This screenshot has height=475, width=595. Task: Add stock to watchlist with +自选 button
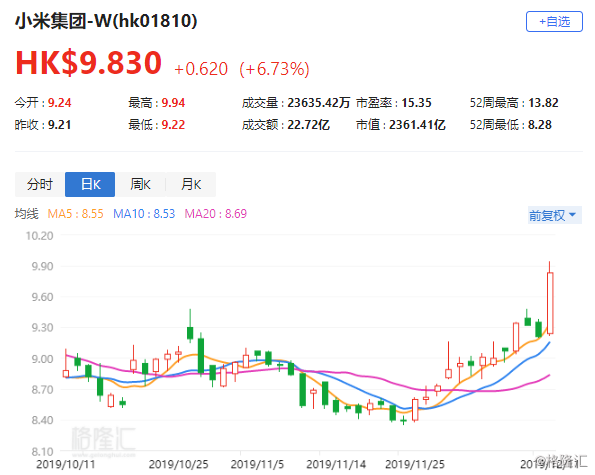[x=554, y=22]
